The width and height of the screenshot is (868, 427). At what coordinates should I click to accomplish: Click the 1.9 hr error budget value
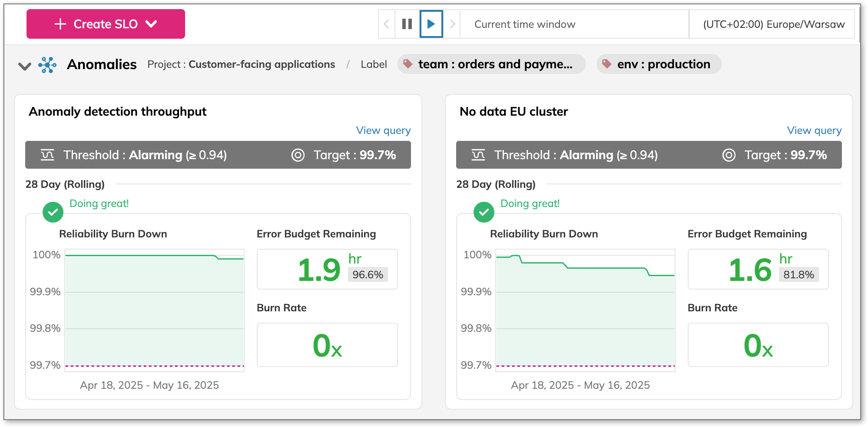coord(318,270)
